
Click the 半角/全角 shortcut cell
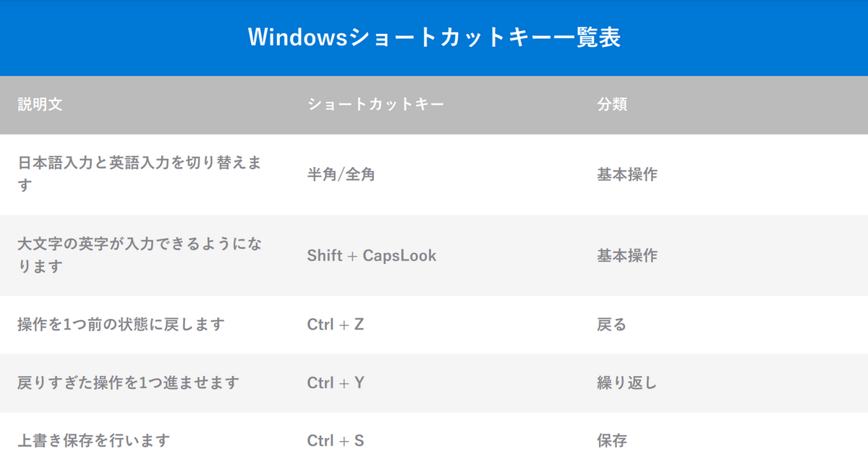point(341,174)
